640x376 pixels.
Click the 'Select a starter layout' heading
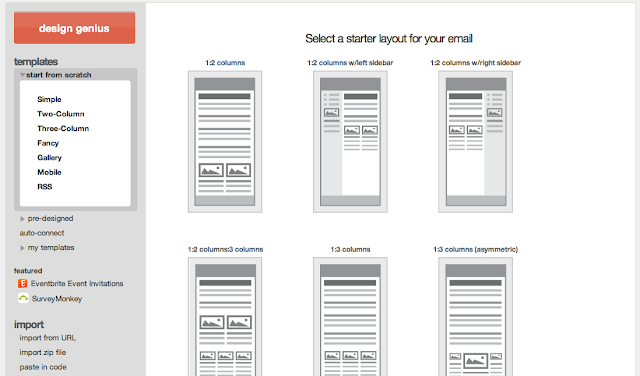point(389,39)
